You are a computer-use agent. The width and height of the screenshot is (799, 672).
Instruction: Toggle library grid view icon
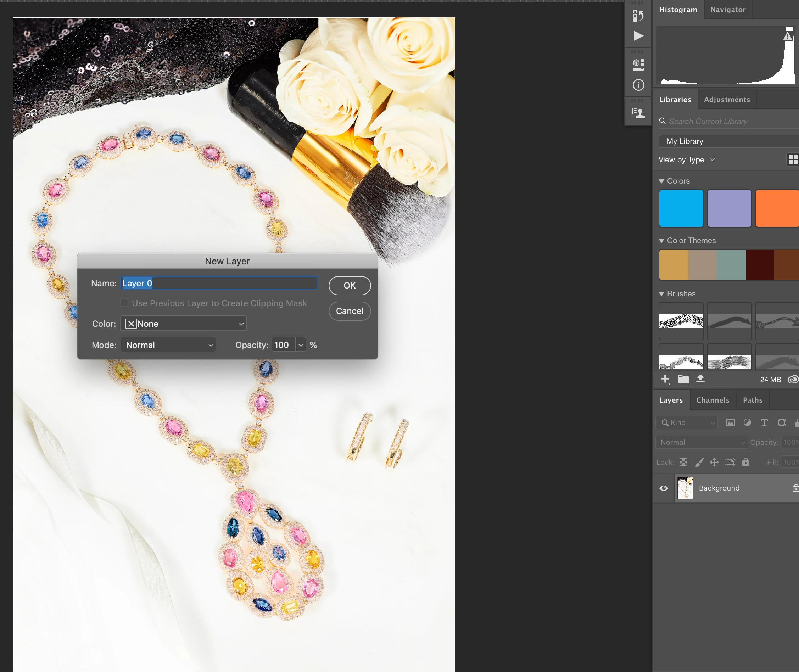(x=793, y=159)
